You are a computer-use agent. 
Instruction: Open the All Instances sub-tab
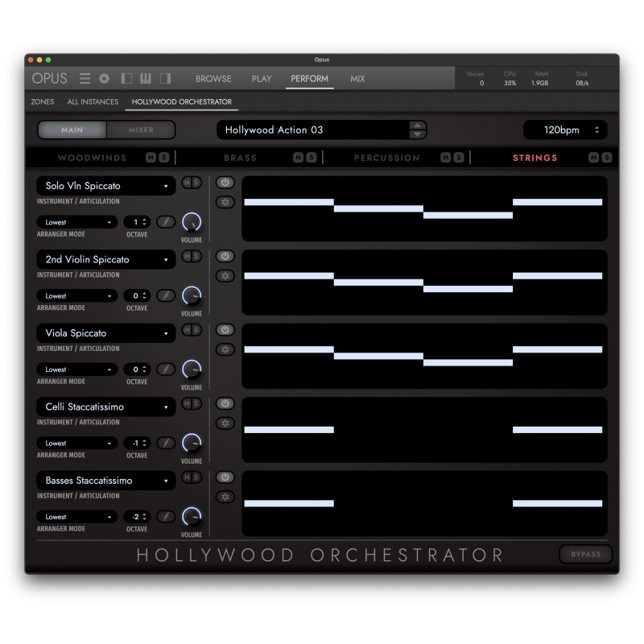click(93, 102)
